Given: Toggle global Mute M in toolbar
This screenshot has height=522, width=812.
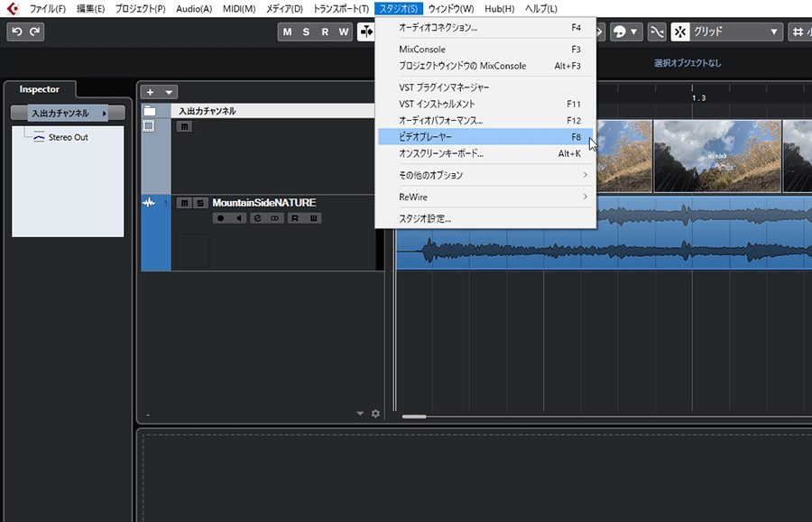Looking at the screenshot, I should (288, 32).
